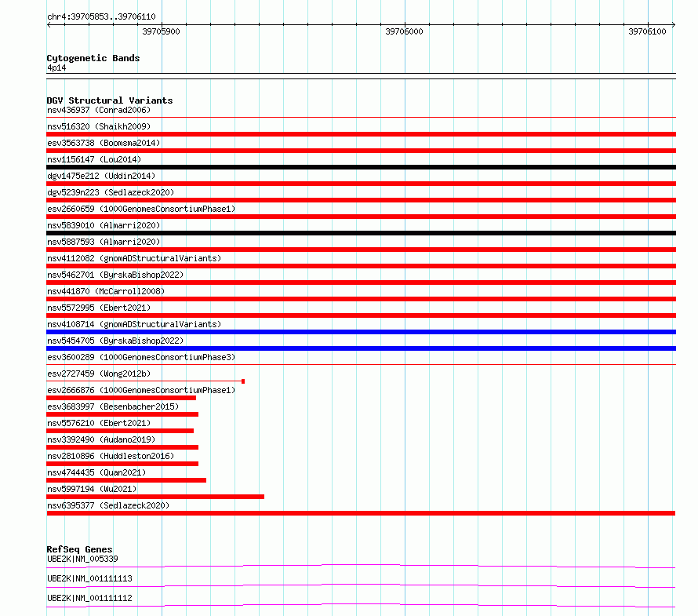
Task: Click the RefSeq Genes track title
Action: coord(79,549)
